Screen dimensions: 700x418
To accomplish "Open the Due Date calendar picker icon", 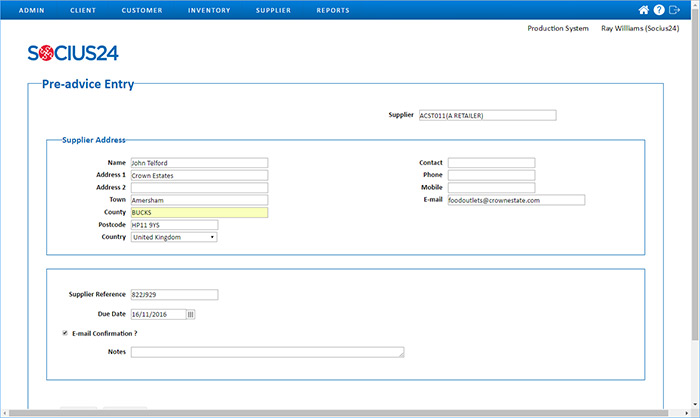I will click(x=191, y=314).
